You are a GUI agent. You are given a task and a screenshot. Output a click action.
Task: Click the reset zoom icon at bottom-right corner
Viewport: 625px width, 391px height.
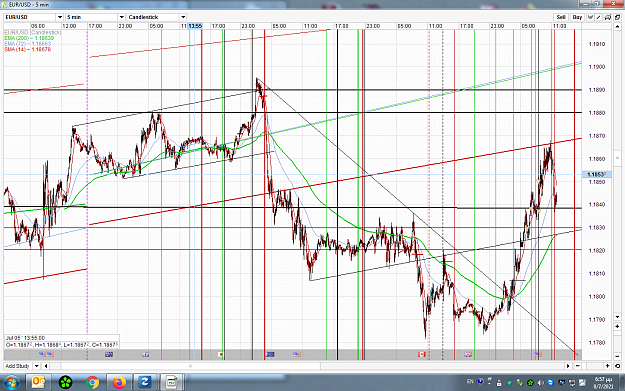[x=617, y=366]
